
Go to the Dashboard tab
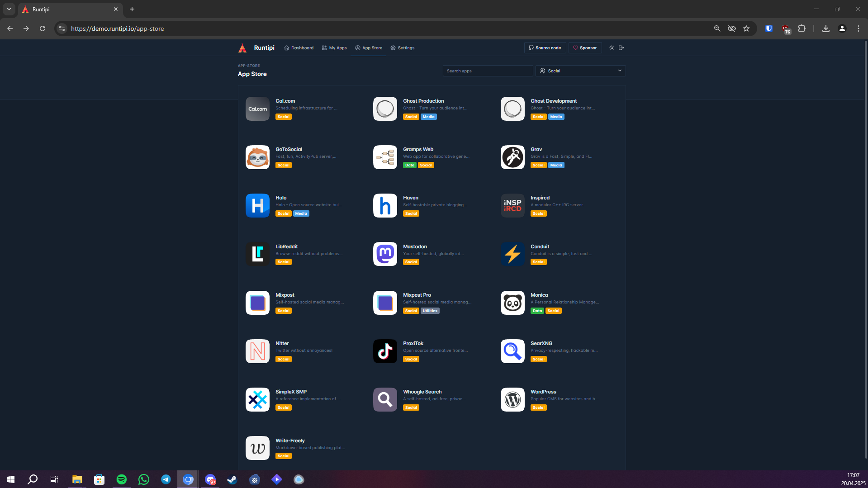[299, 47]
